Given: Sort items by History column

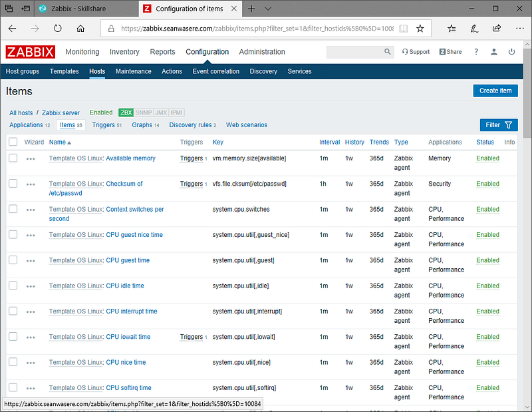Looking at the screenshot, I should point(354,142).
